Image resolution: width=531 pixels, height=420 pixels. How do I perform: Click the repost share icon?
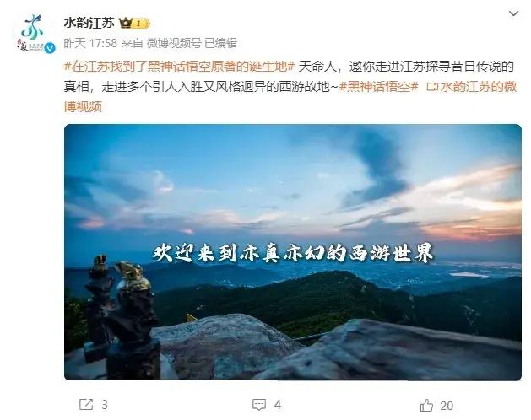coord(85,405)
